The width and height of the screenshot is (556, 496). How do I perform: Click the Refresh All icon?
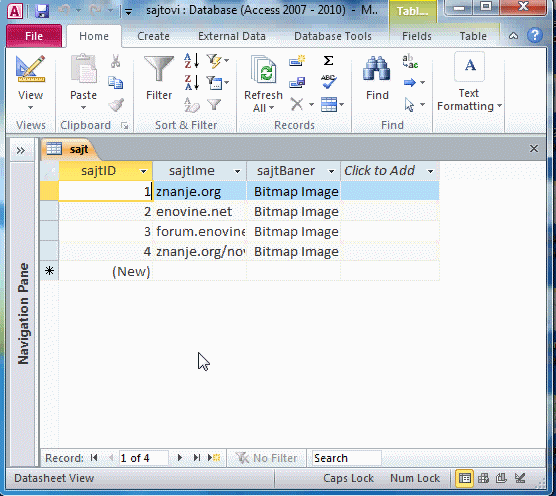point(263,70)
